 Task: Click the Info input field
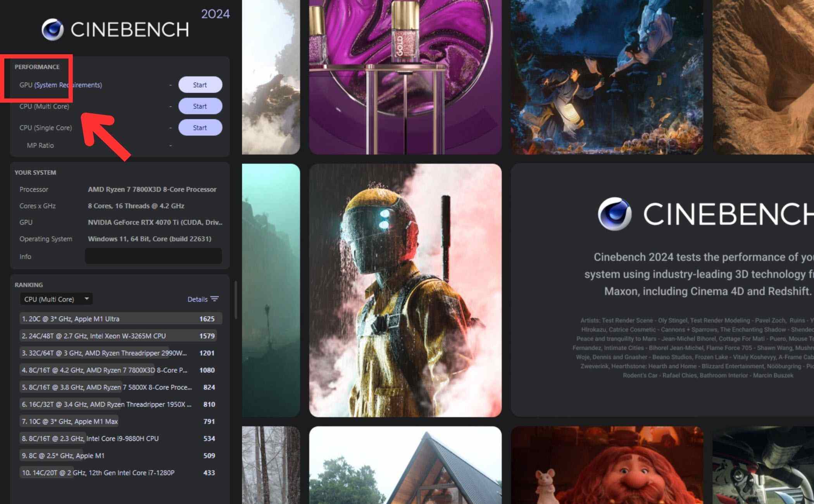[153, 256]
